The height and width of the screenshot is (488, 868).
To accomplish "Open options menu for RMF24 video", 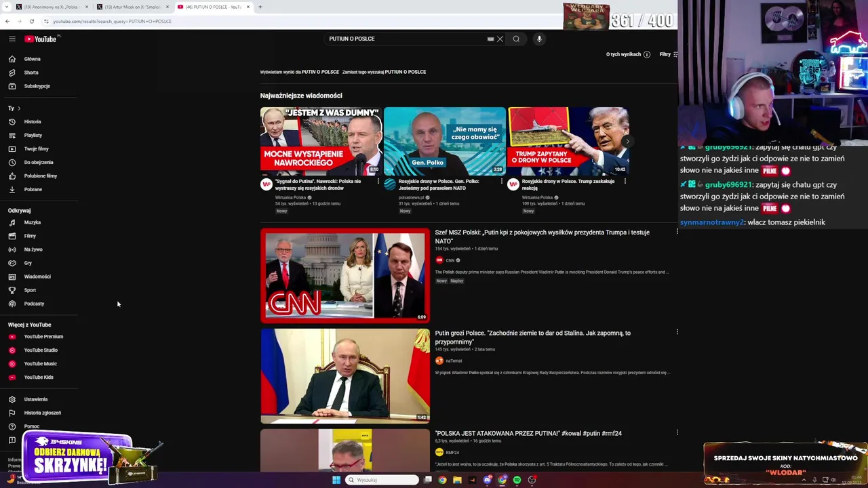I will tap(677, 432).
